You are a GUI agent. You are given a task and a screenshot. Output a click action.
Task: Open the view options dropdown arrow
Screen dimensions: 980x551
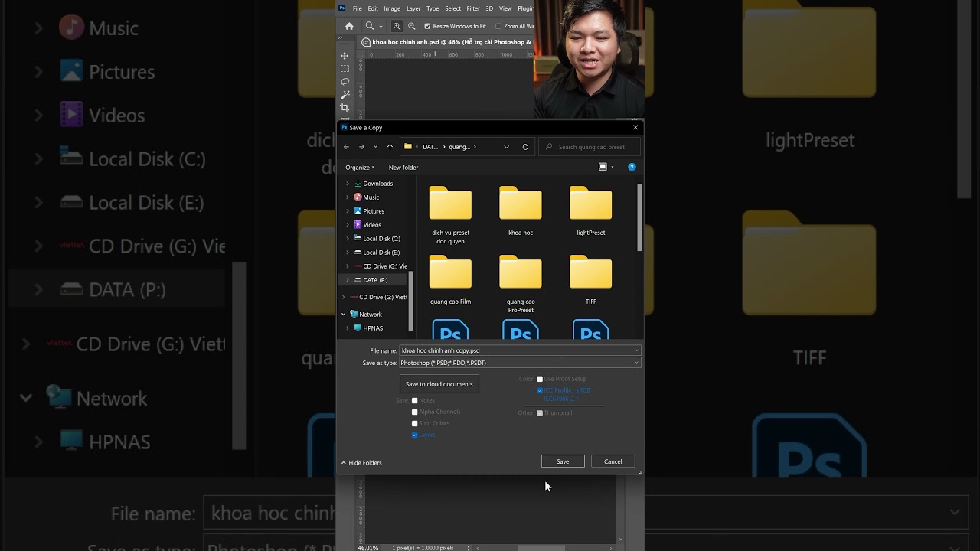tap(612, 167)
